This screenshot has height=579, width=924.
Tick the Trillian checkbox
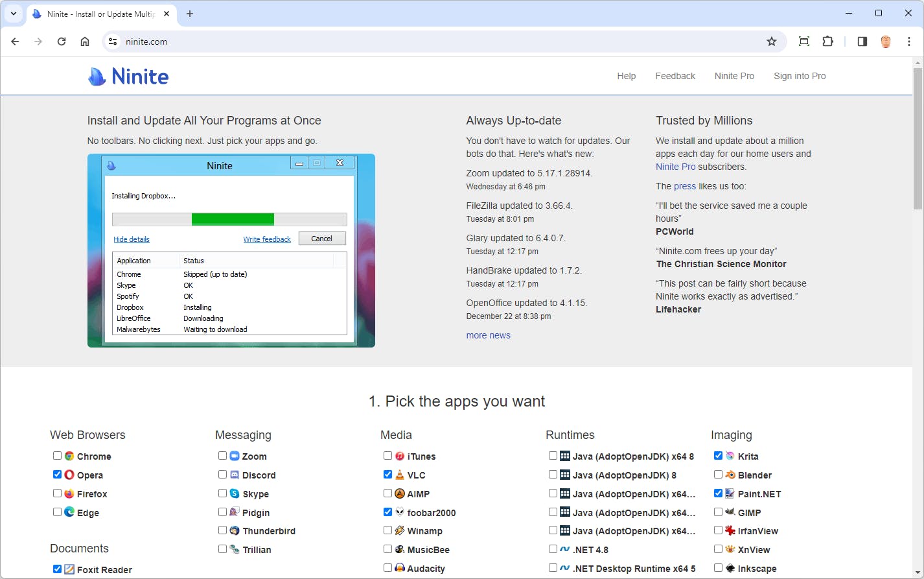coord(222,549)
